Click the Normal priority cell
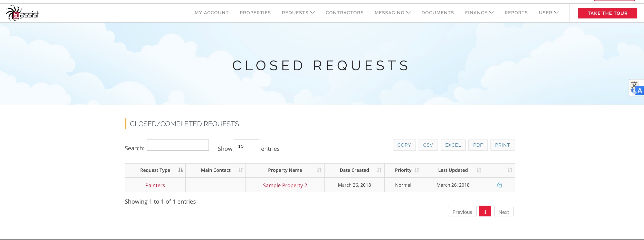This screenshot has height=240, width=644. (403, 185)
